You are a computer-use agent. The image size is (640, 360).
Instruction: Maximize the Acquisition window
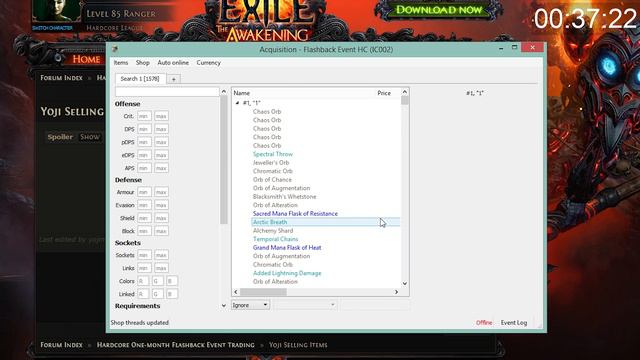coord(515,48)
